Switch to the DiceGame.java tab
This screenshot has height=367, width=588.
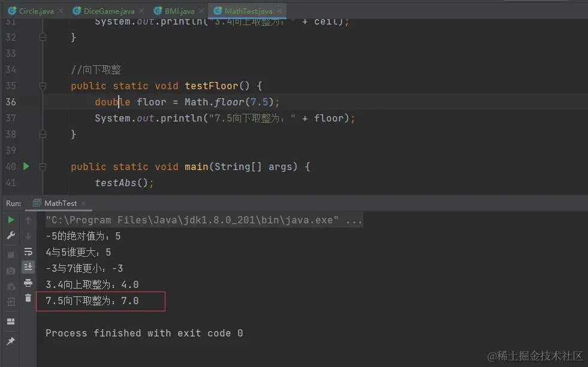click(x=108, y=11)
